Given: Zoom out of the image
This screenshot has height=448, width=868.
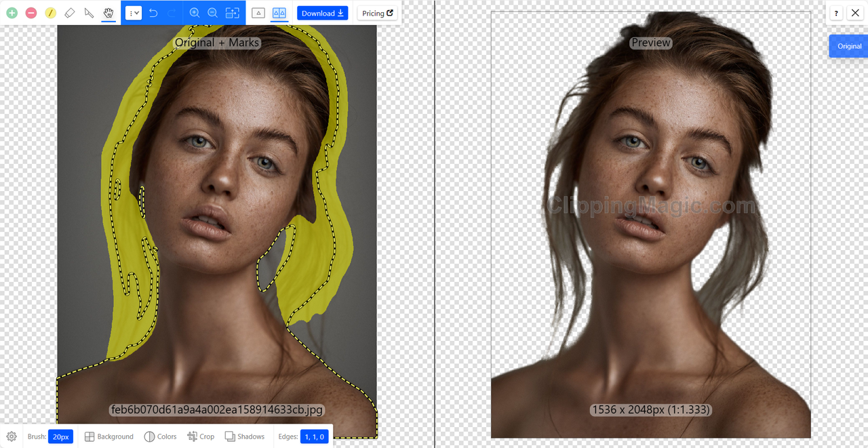Looking at the screenshot, I should click(x=213, y=13).
